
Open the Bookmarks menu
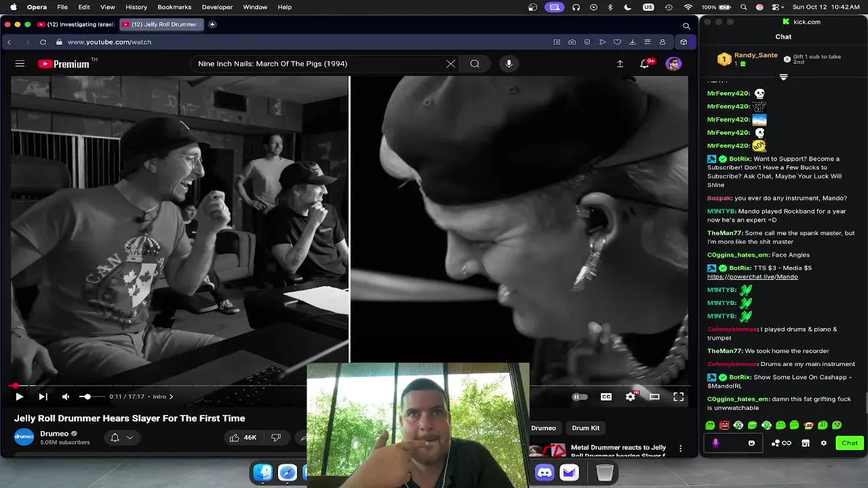click(x=174, y=7)
